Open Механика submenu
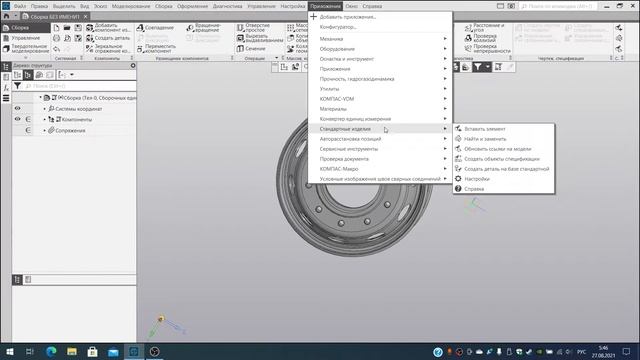The width and height of the screenshot is (640, 360). point(380,39)
